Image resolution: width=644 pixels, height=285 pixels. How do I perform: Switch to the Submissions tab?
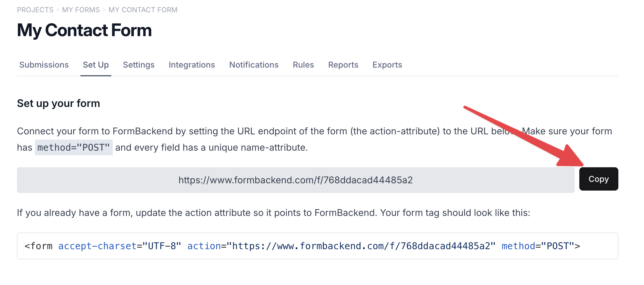[x=44, y=65]
